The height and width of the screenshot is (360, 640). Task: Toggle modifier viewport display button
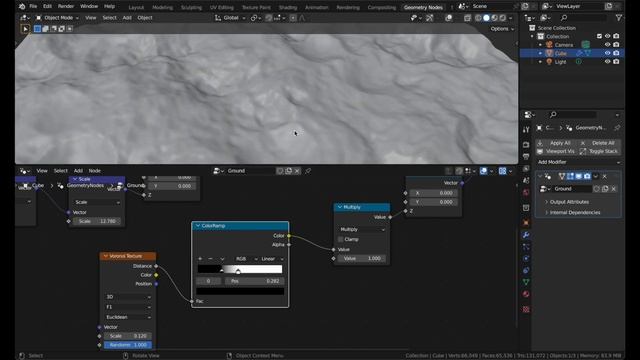[578, 176]
